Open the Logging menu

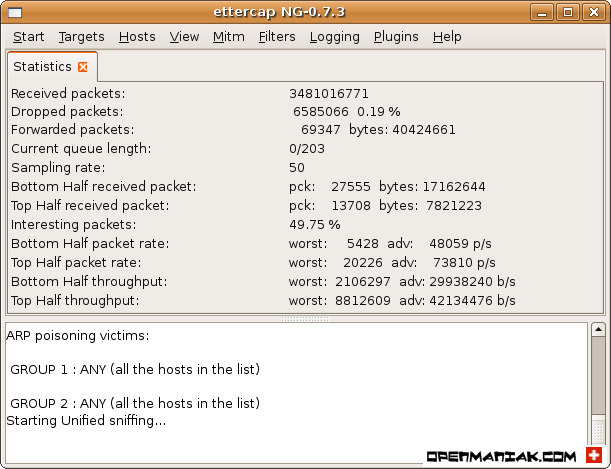335,37
